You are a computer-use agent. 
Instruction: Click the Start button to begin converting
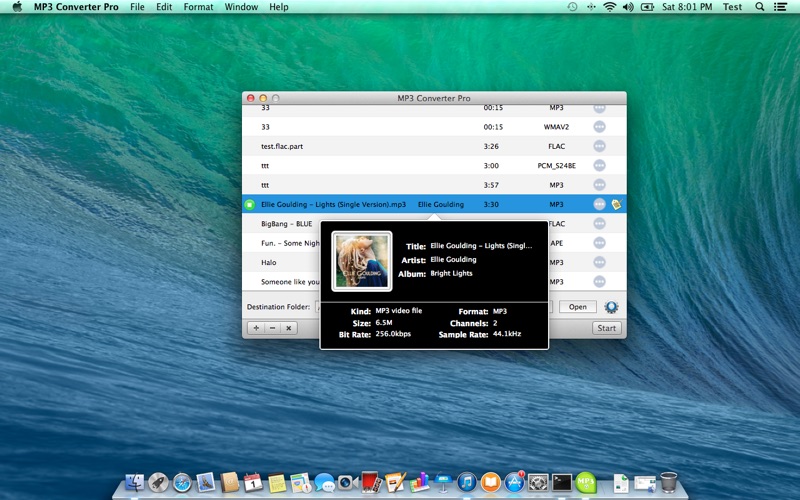point(607,328)
